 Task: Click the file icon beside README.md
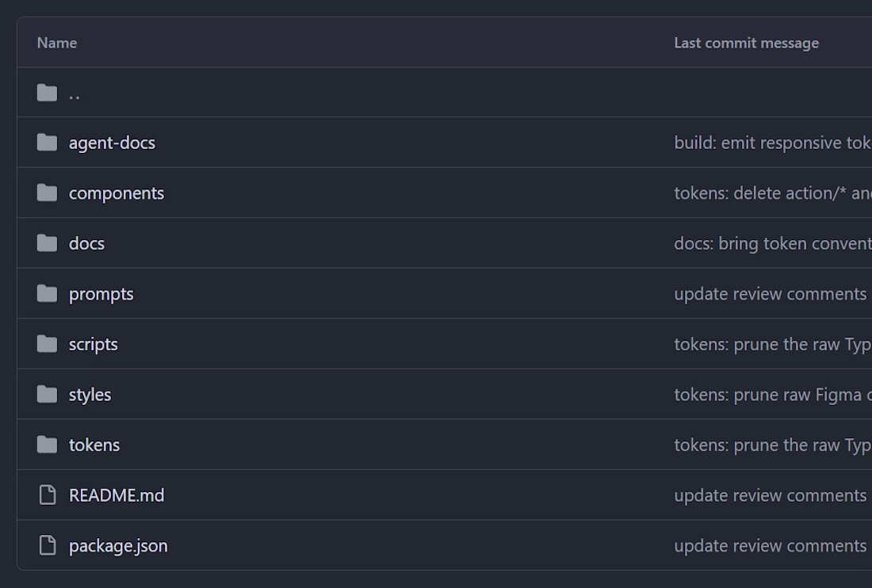tap(48, 495)
